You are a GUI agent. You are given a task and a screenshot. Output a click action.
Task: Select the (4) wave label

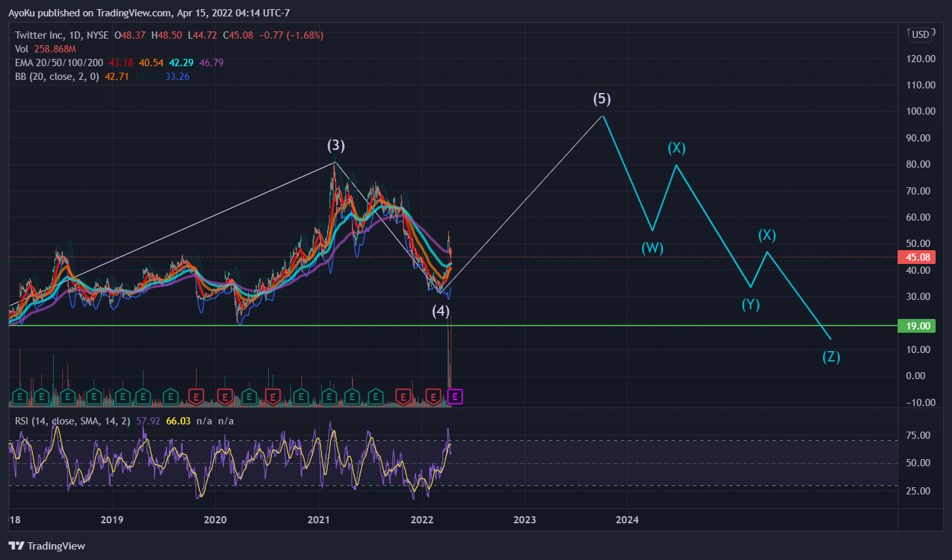click(x=441, y=310)
